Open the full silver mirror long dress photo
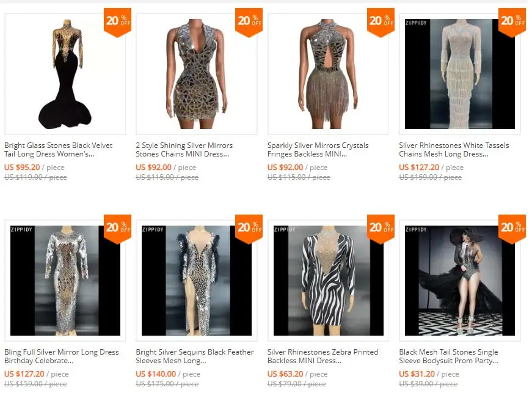The image size is (532, 398). [65, 281]
